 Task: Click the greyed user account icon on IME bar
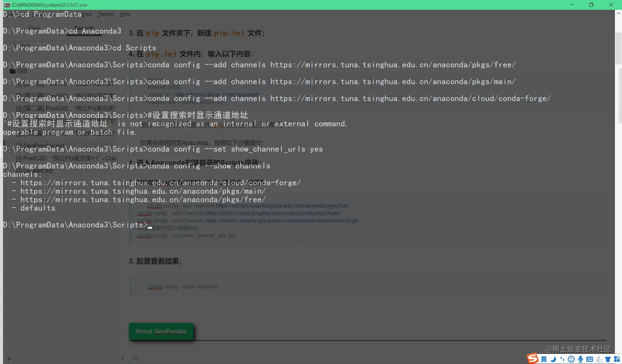pyautogui.click(x=599, y=359)
